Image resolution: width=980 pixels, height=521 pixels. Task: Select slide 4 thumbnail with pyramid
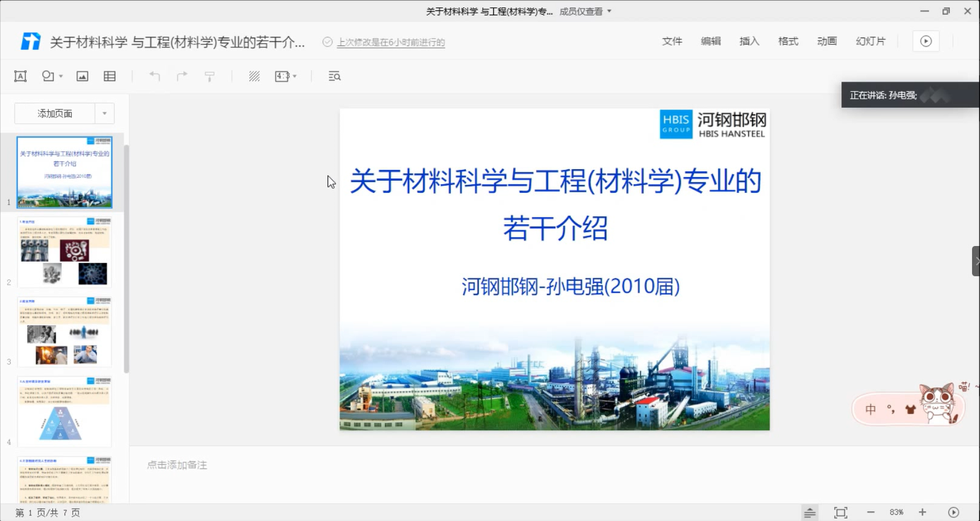coord(65,412)
